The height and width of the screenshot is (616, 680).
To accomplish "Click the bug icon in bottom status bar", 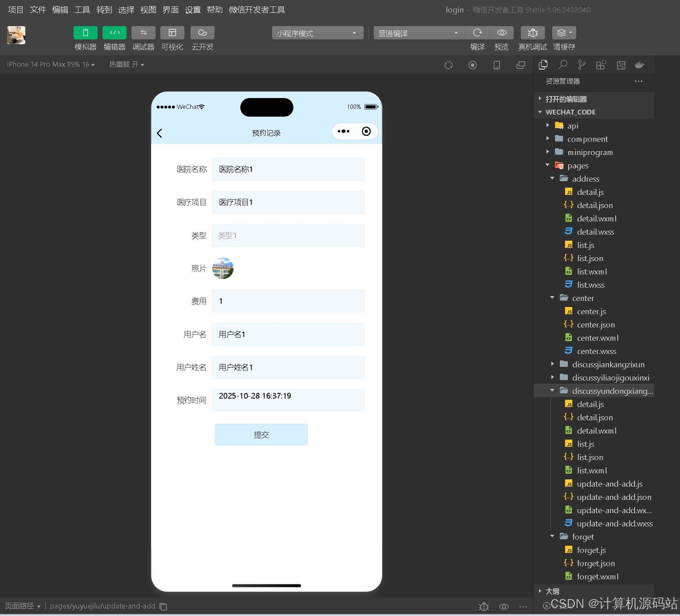I will 484,606.
